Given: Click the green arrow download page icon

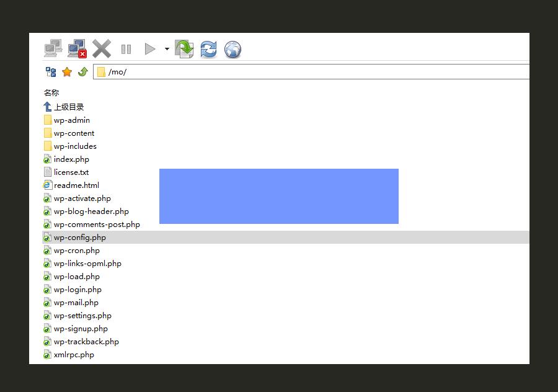Looking at the screenshot, I should [x=184, y=49].
